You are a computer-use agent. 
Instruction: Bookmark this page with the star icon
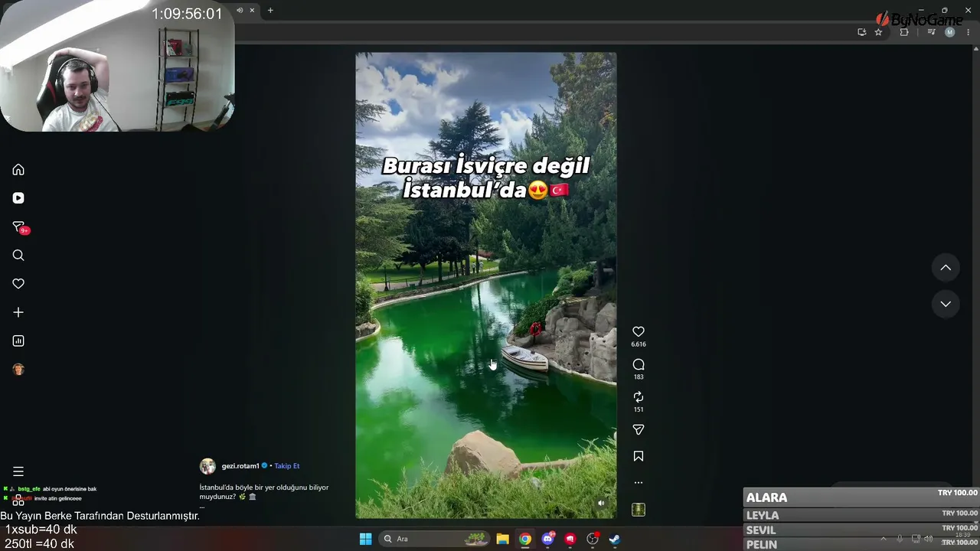[x=878, y=32]
